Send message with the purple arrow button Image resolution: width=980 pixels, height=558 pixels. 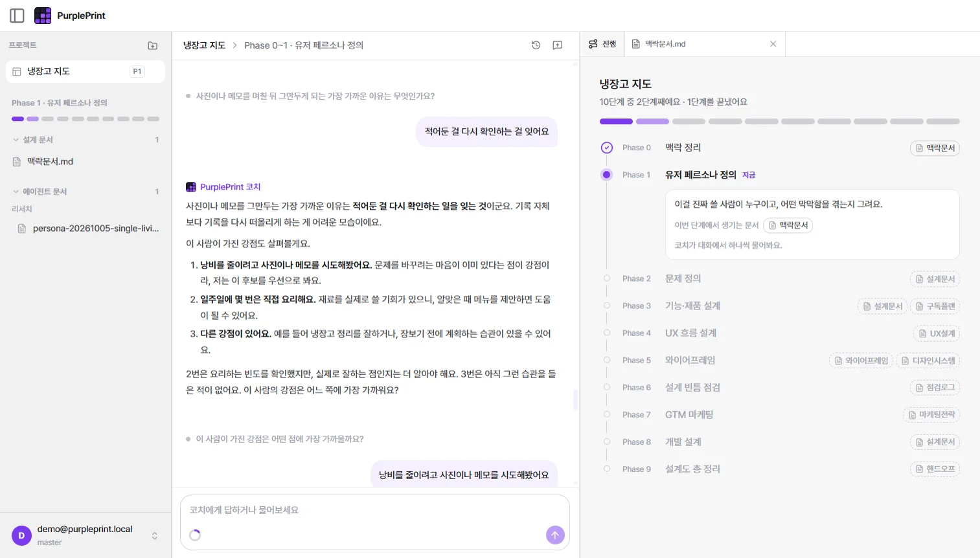click(555, 535)
